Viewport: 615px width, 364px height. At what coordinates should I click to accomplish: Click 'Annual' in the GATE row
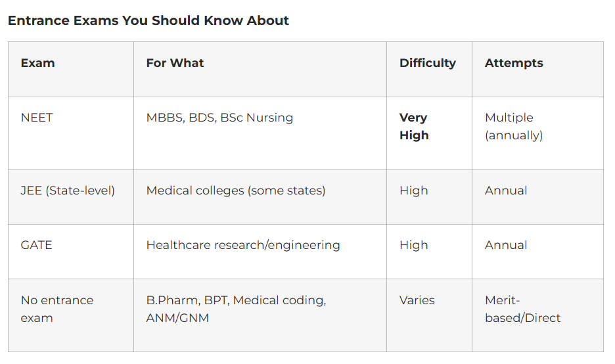(x=506, y=245)
